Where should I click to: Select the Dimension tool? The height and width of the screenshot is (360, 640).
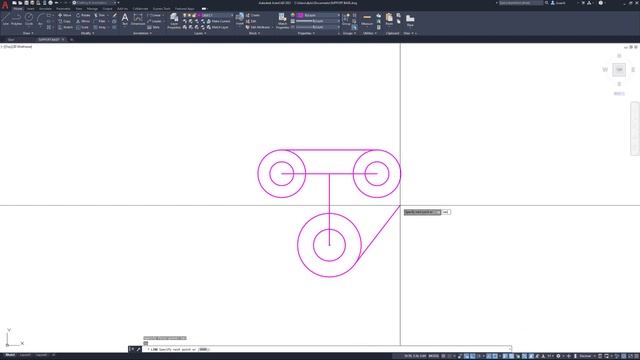(138, 19)
